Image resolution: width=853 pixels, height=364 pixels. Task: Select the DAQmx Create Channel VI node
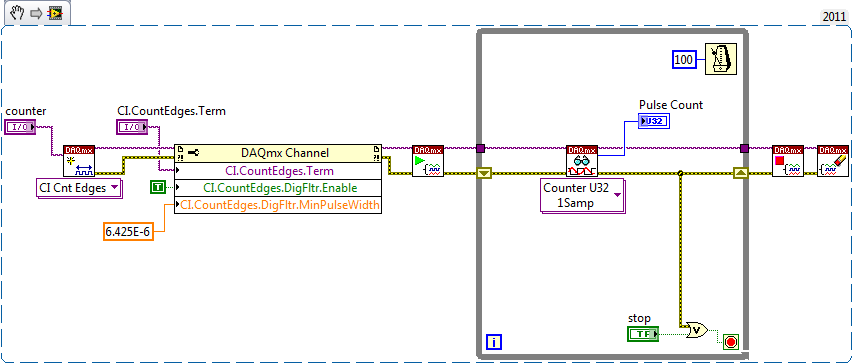click(79, 161)
